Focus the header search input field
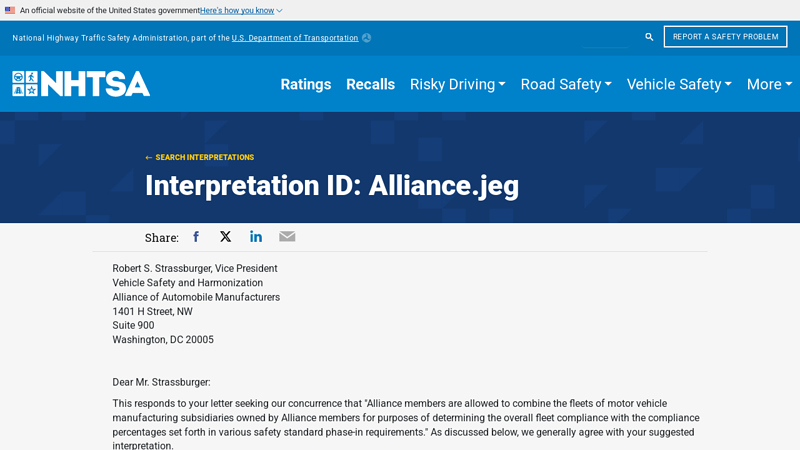Image resolution: width=800 pixels, height=450 pixels. 605,37
